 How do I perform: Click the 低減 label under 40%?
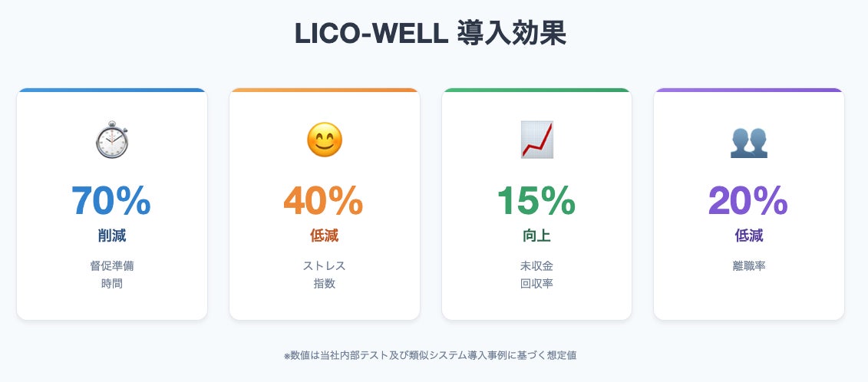coord(324,235)
